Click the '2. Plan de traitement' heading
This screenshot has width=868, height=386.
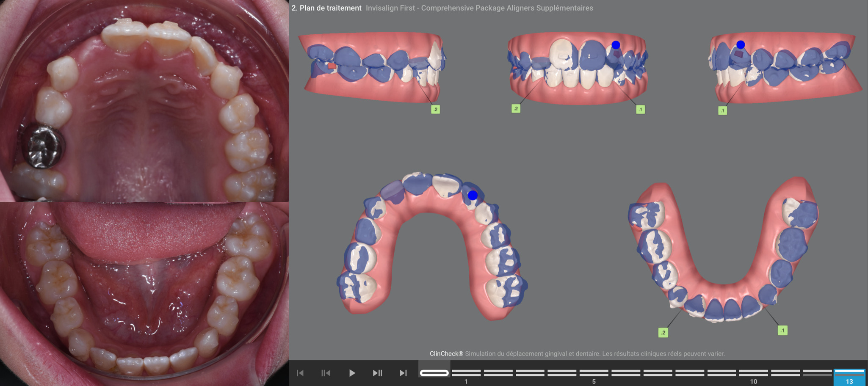pyautogui.click(x=326, y=8)
